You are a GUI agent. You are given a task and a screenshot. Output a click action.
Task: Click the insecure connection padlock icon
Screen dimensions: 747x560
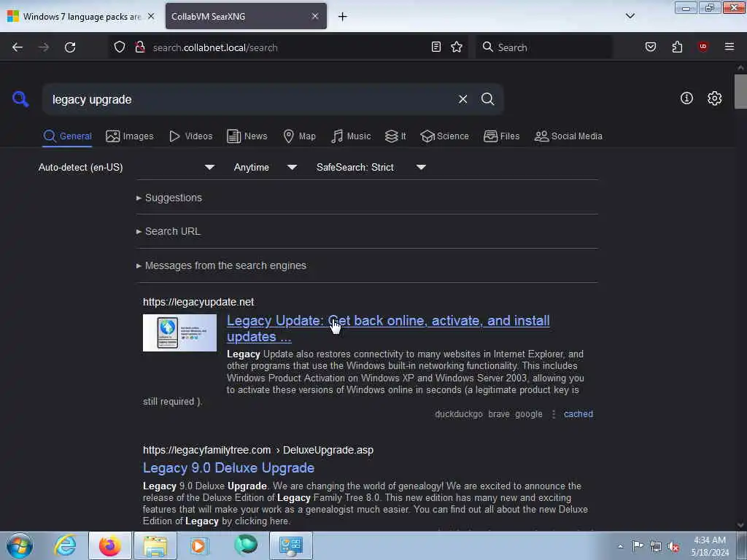pos(140,47)
